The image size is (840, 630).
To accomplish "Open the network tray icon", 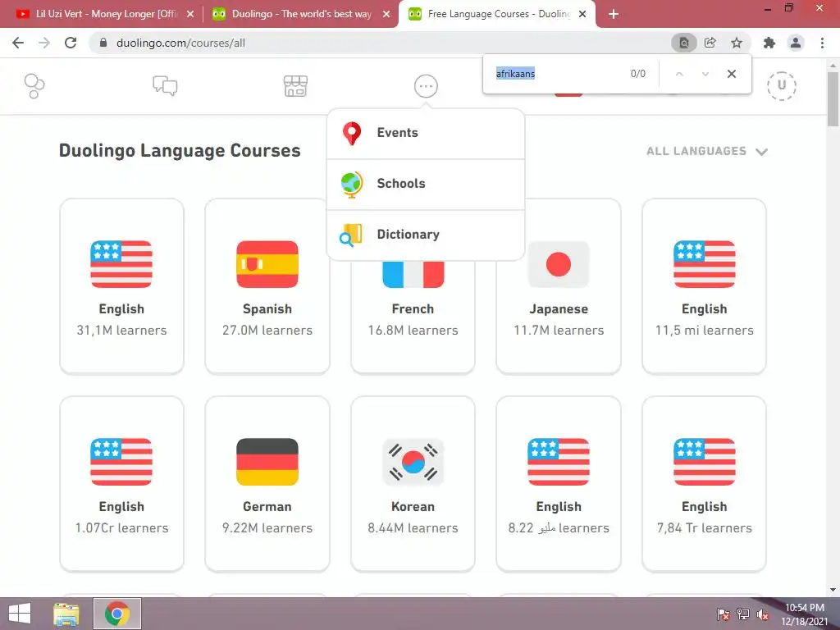I will click(743, 614).
